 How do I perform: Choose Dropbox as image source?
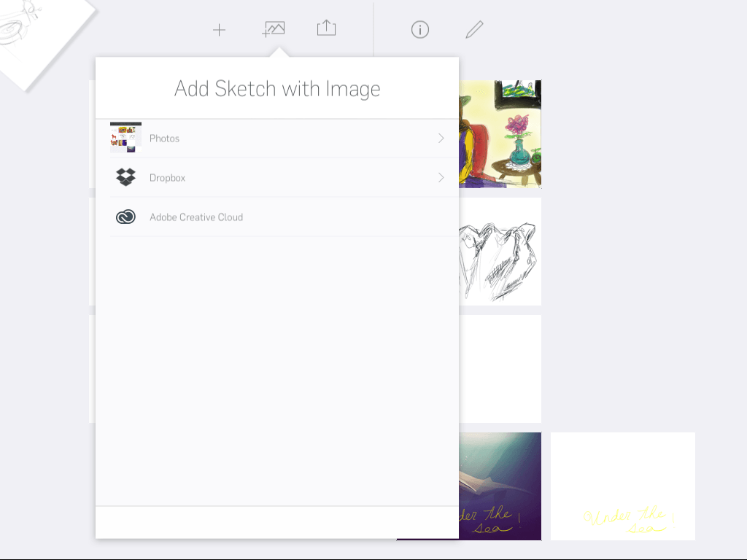277,178
